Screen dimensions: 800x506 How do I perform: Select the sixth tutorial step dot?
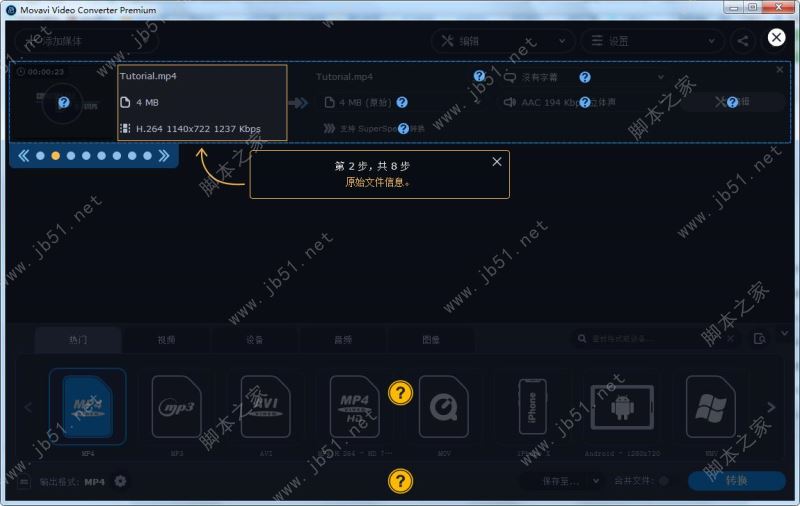point(117,156)
